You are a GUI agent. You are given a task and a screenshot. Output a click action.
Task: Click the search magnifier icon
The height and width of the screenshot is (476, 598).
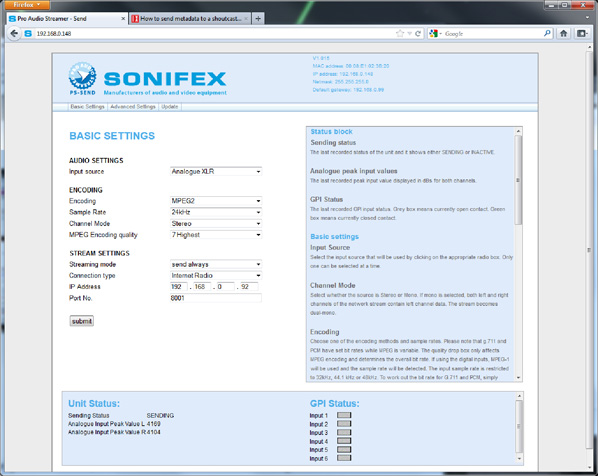[x=547, y=33]
